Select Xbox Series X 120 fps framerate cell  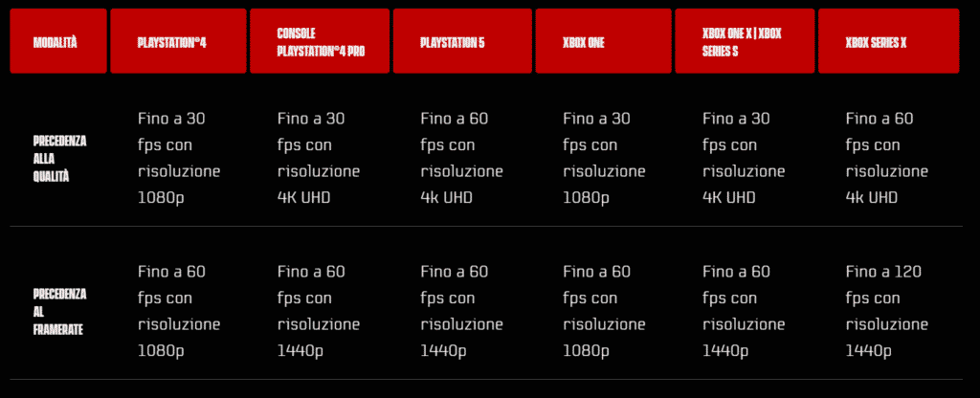tap(887, 311)
